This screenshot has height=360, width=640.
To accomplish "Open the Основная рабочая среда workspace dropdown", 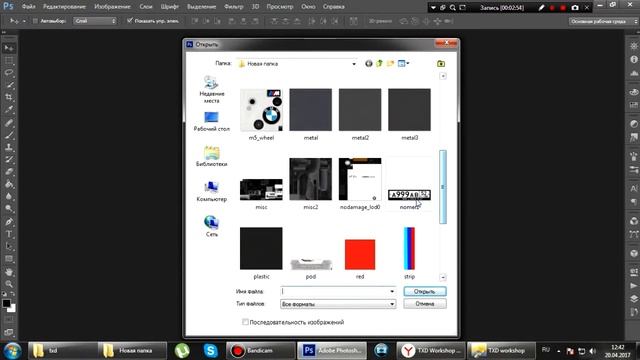I will pos(604,21).
